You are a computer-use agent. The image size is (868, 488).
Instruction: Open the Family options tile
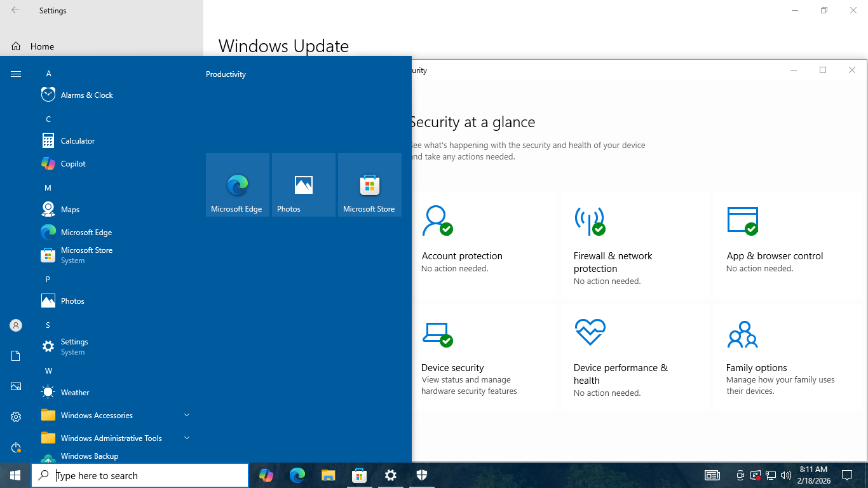click(787, 357)
